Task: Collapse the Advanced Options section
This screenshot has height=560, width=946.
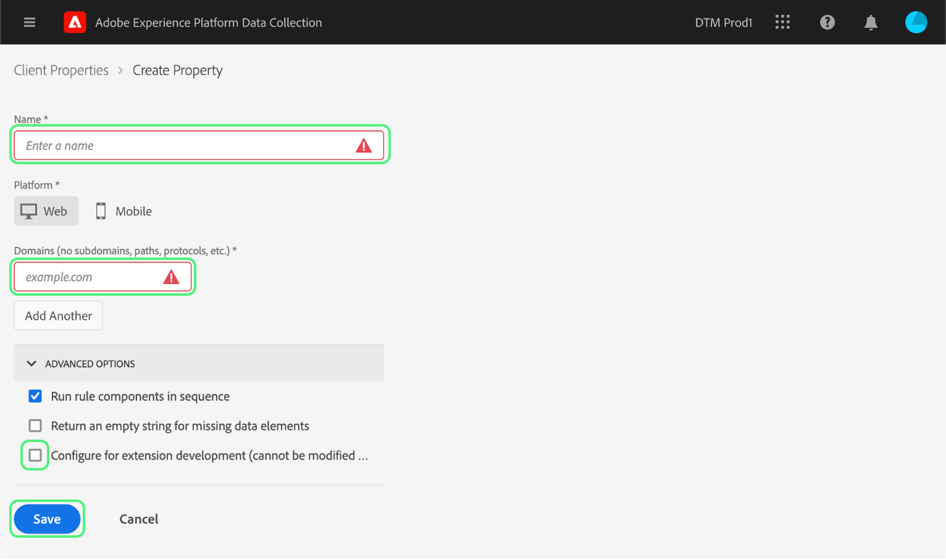Action: pos(31,364)
